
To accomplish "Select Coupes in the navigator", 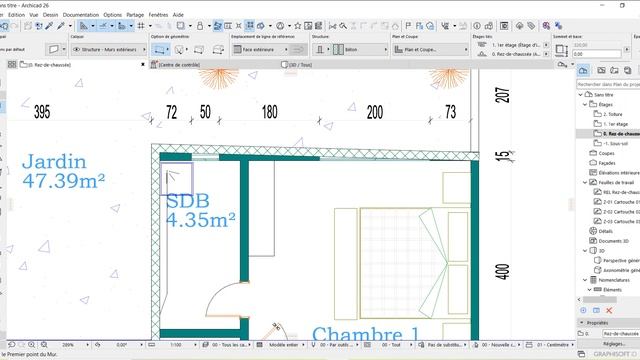I will click(x=606, y=153).
